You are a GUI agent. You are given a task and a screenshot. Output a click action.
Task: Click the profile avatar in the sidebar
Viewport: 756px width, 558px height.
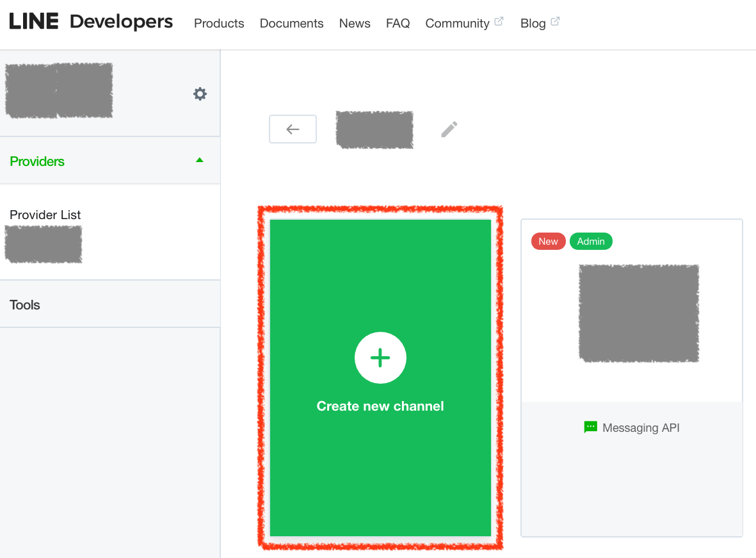[x=59, y=90]
